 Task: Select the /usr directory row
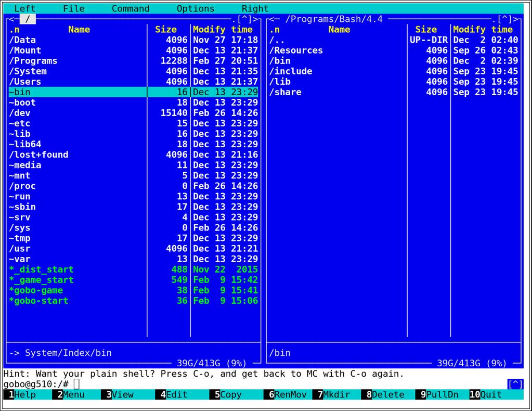coord(133,249)
